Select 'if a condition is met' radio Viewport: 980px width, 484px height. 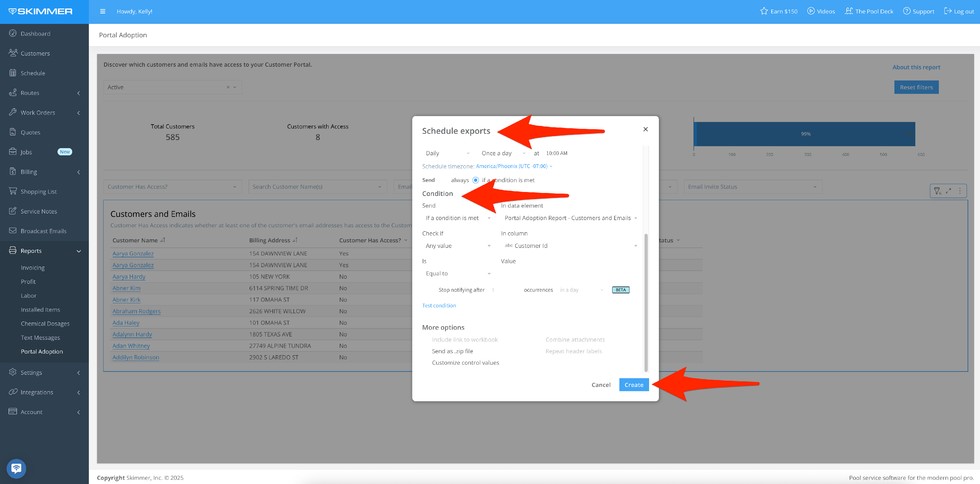(x=475, y=180)
